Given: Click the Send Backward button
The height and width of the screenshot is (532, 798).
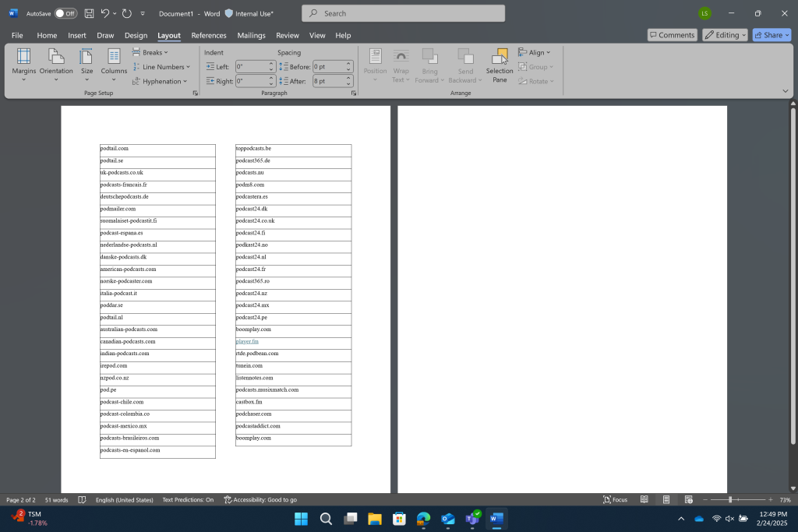Looking at the screenshot, I should [x=465, y=65].
